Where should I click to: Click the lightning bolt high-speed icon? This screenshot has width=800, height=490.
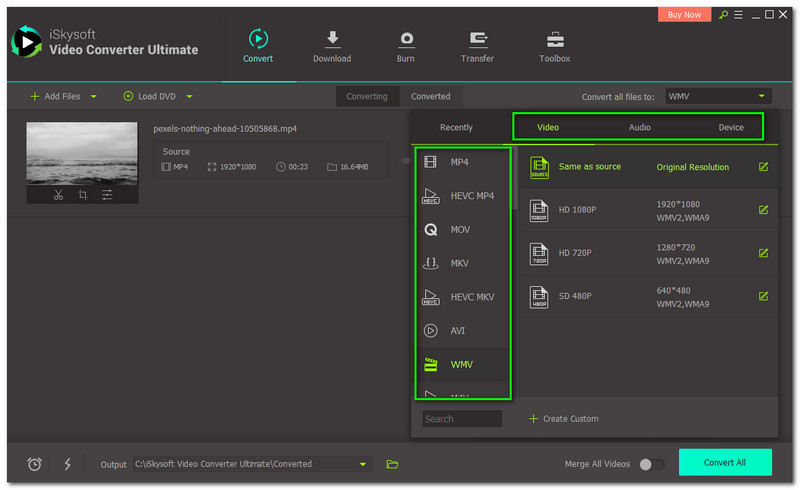(x=68, y=464)
